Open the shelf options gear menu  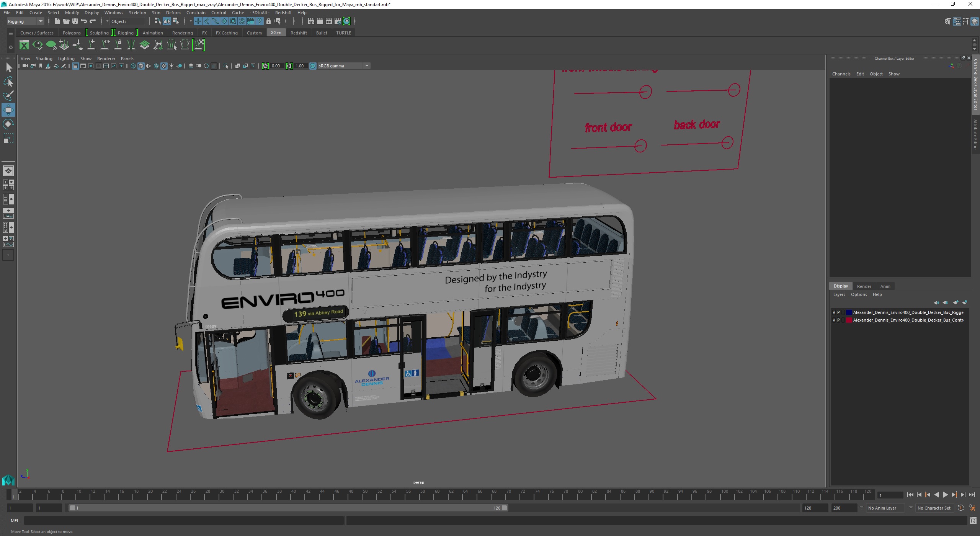[x=11, y=47]
